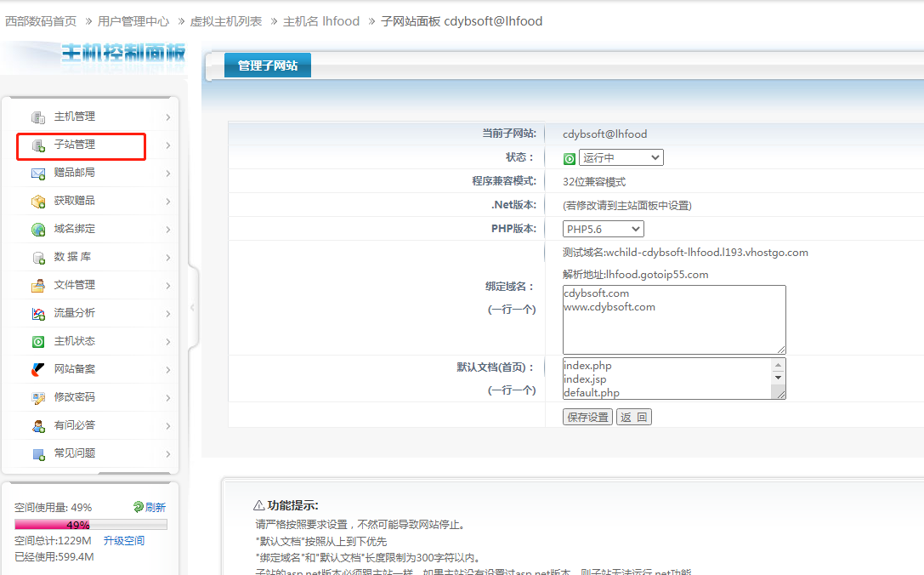Click the 数据库 database icon
924x575 pixels.
(x=38, y=258)
